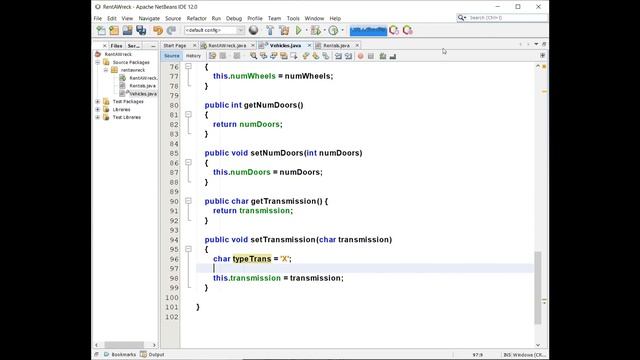Stop macro recording with the gray square icon
The image size is (640, 360).
371,56
